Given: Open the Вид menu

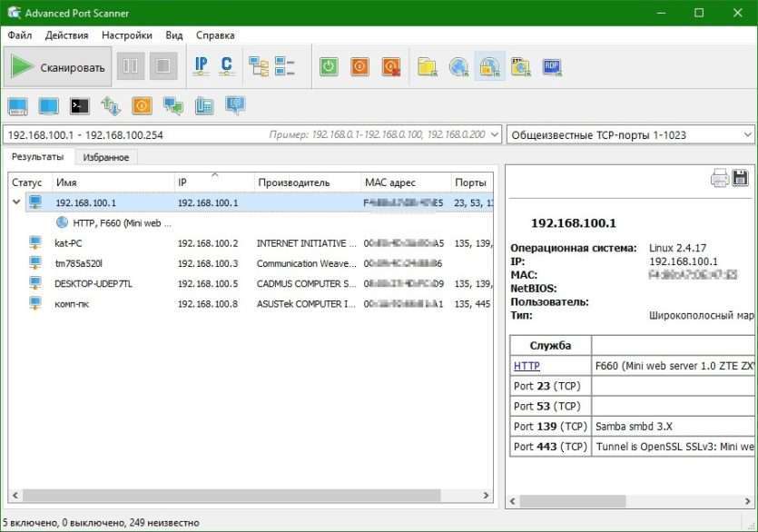Looking at the screenshot, I should (x=174, y=35).
